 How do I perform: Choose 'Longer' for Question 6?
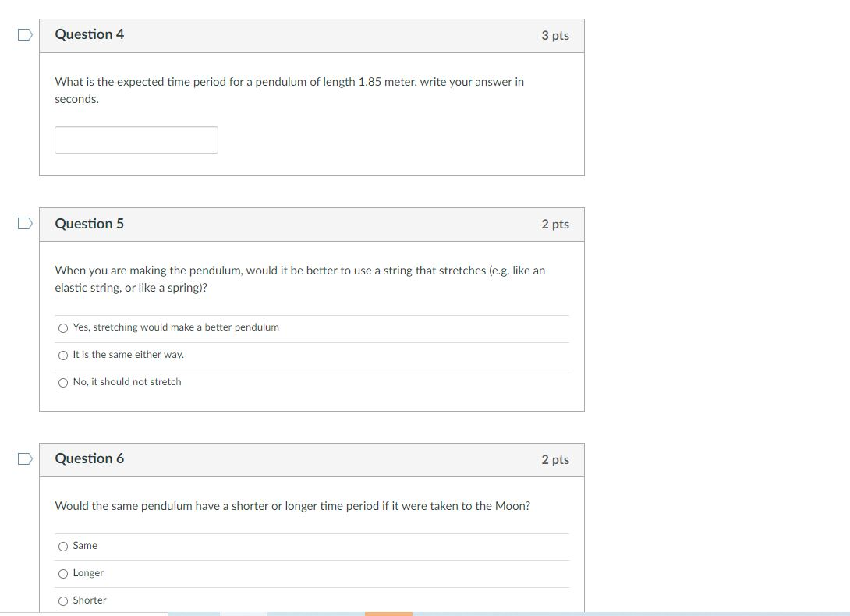(x=63, y=573)
